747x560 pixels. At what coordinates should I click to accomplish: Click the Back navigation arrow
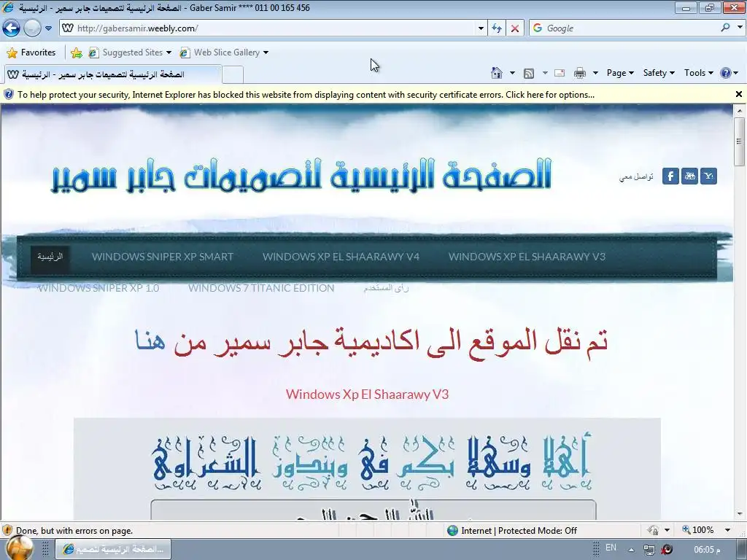click(12, 28)
